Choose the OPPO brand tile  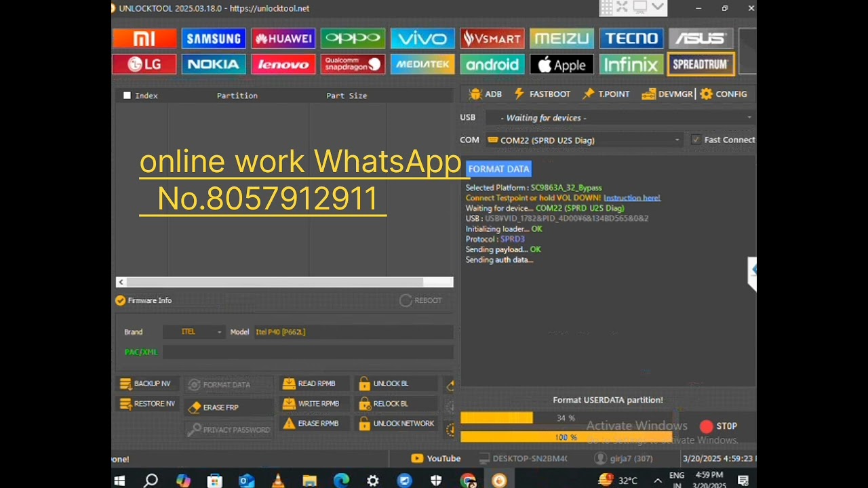point(353,39)
